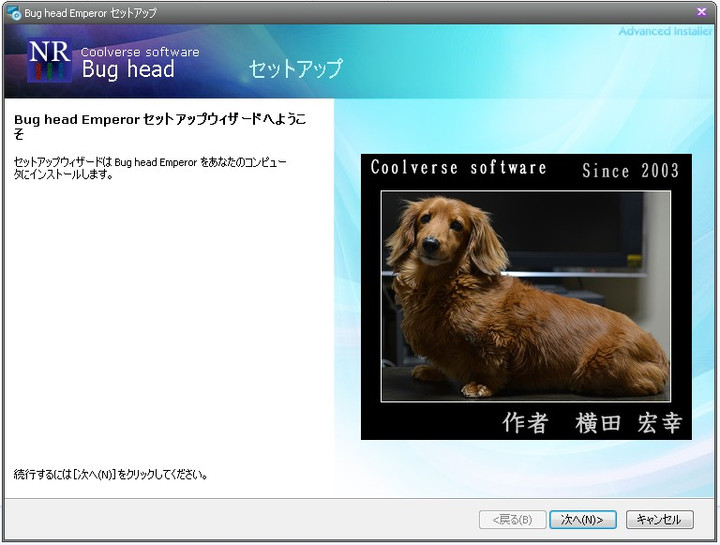Click the '続行するには' instruction text
This screenshot has width=720, height=545.
click(111, 474)
